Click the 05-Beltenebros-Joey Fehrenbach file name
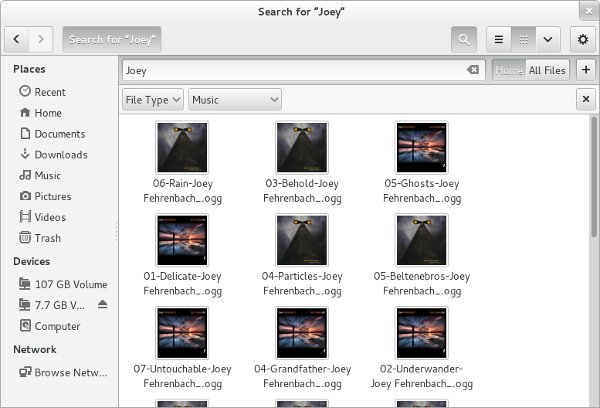 (x=422, y=284)
